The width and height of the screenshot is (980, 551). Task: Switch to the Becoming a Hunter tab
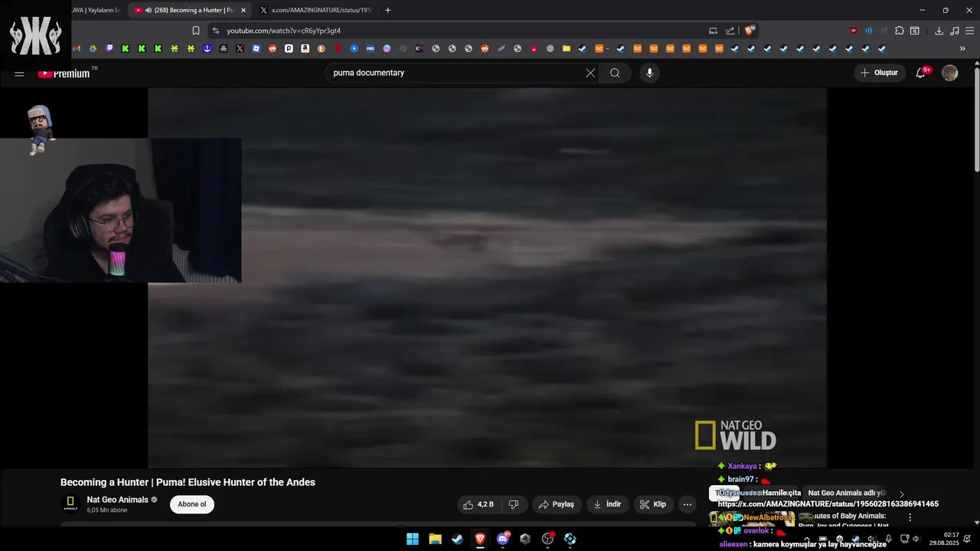click(188, 10)
